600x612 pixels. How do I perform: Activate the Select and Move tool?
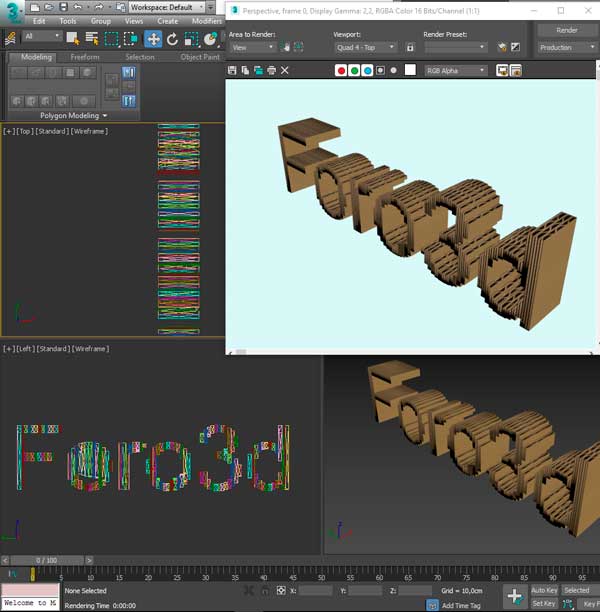(153, 39)
